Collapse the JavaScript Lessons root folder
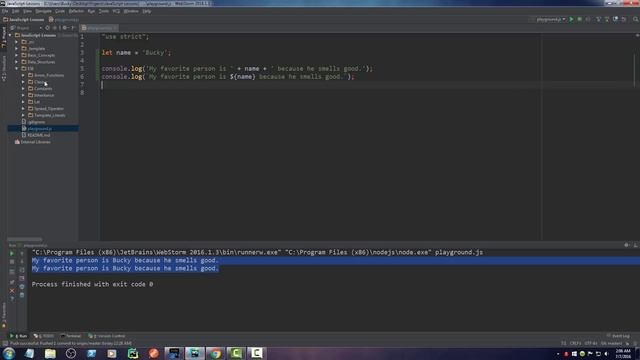 (x=10, y=35)
